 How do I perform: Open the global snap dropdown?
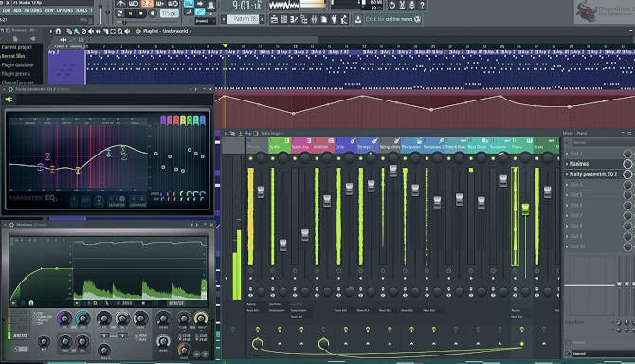[x=205, y=21]
